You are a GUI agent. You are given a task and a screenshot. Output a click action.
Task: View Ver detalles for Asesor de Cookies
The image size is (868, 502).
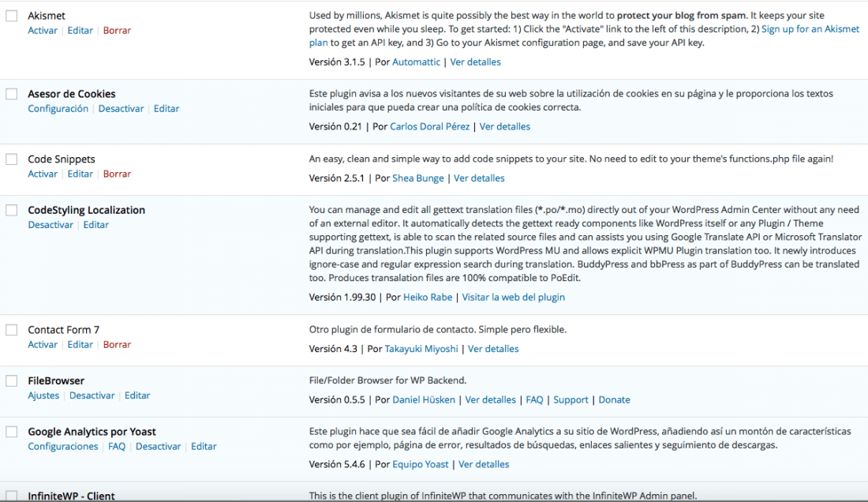tap(505, 127)
